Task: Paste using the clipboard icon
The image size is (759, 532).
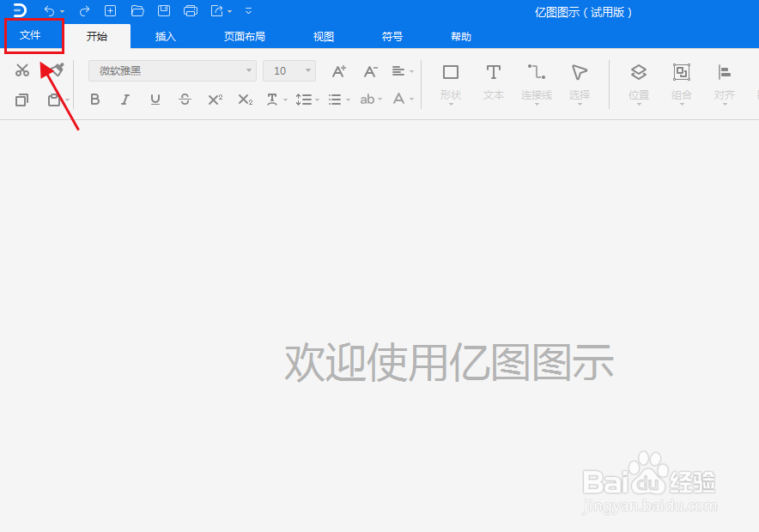Action: [54, 100]
